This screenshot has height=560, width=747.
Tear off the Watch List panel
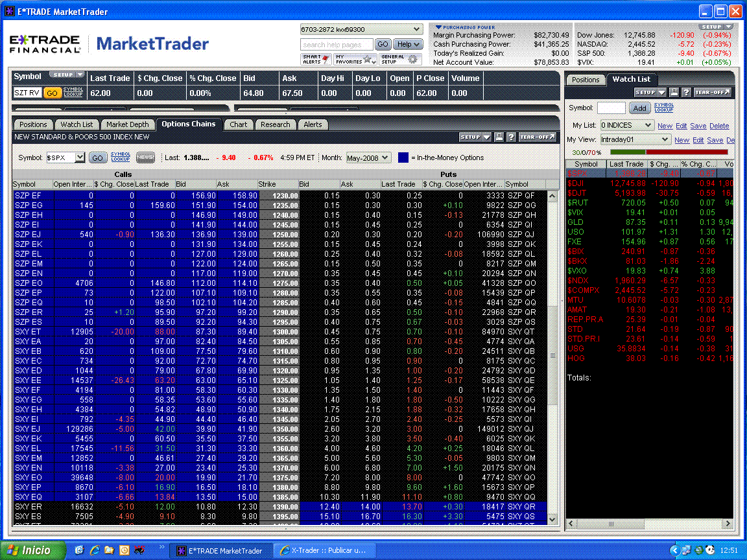coord(712,93)
